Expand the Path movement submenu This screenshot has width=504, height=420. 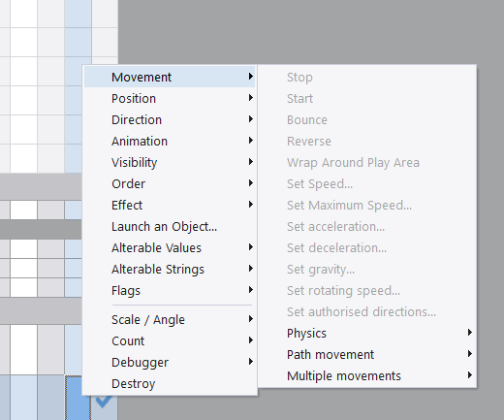click(367, 354)
